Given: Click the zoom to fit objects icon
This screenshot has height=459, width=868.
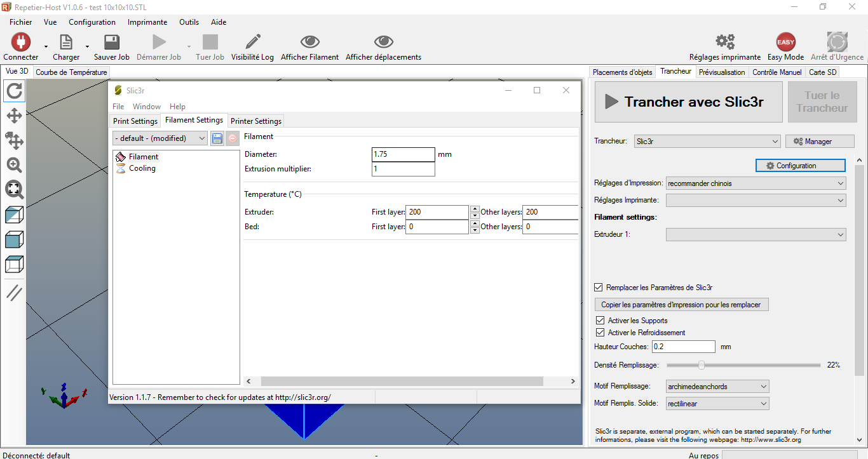Looking at the screenshot, I should click(x=14, y=189).
